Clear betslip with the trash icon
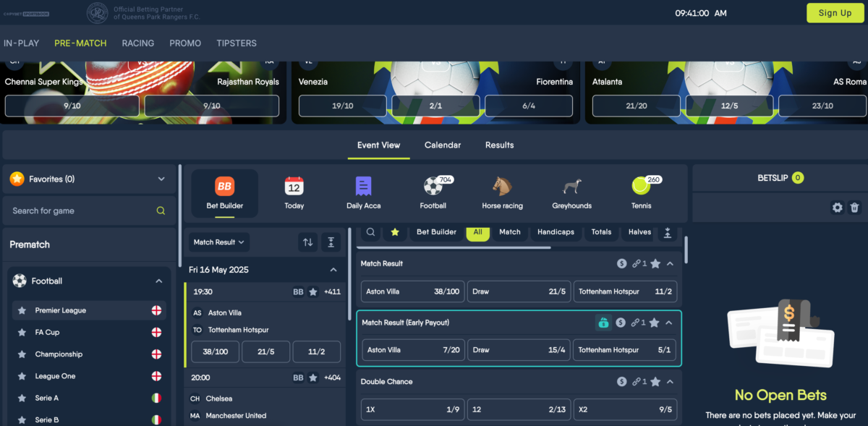This screenshot has width=868, height=426. point(854,208)
